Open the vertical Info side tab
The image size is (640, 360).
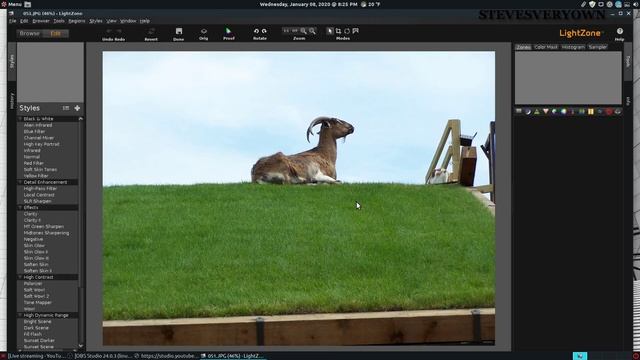click(628, 100)
